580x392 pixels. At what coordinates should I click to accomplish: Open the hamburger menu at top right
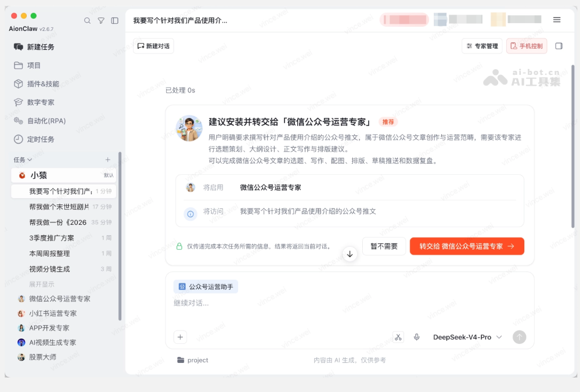pyautogui.click(x=557, y=20)
